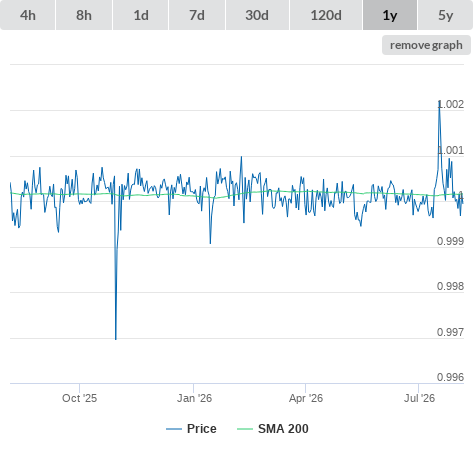Click the remove graph button
474x455 pixels.
point(426,45)
